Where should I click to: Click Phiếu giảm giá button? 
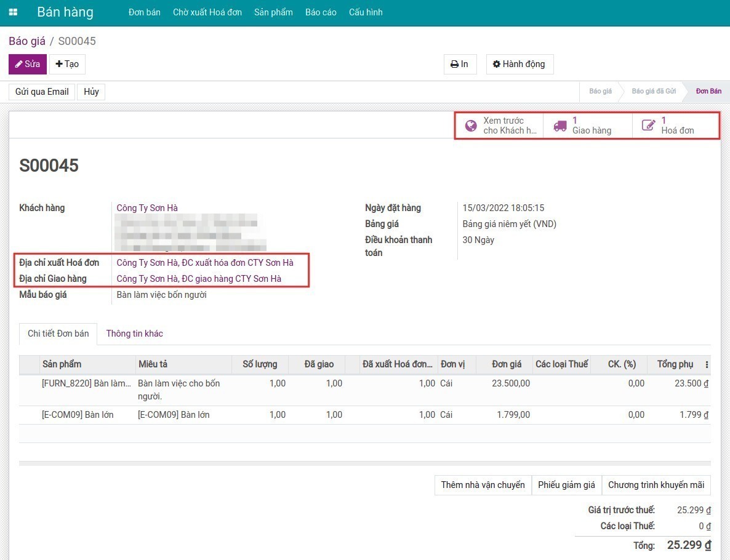[x=567, y=485]
